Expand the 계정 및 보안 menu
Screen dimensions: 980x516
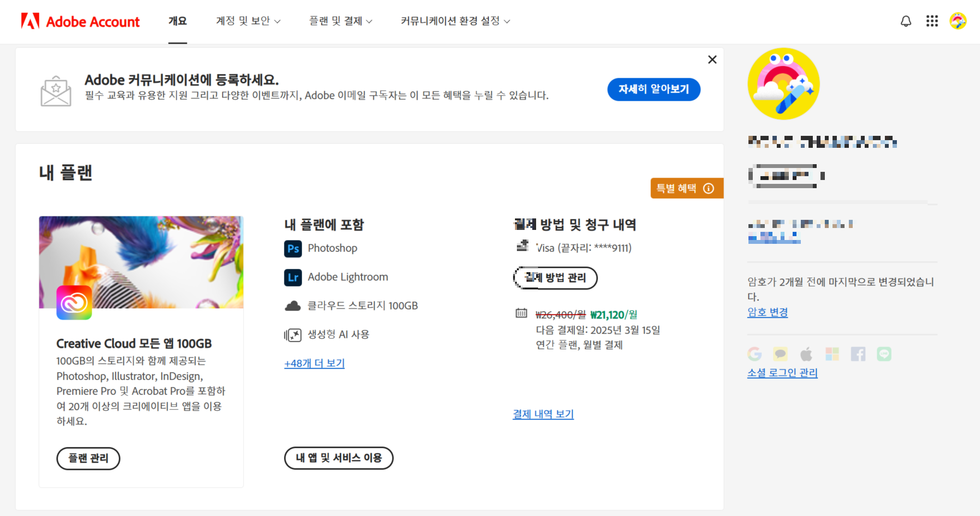tap(248, 21)
